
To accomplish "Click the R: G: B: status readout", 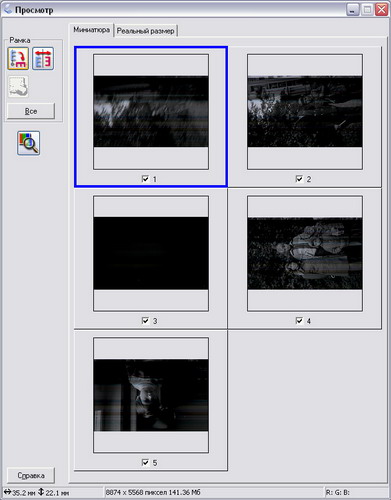I will pos(338,492).
